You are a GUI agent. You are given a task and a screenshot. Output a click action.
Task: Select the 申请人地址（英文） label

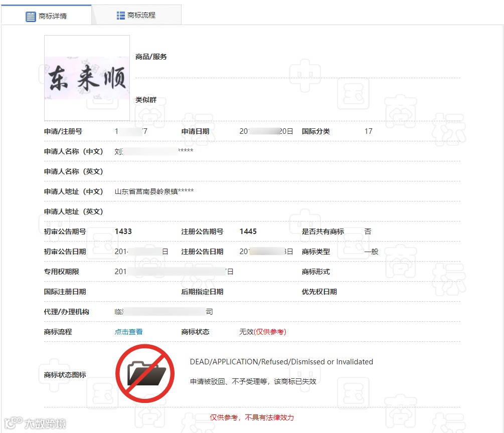(x=73, y=211)
